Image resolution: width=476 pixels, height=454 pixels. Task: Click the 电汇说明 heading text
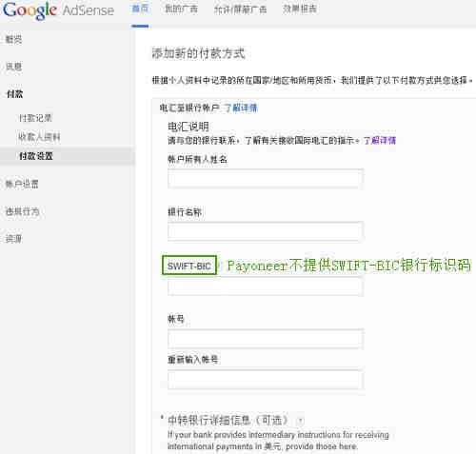(188, 127)
